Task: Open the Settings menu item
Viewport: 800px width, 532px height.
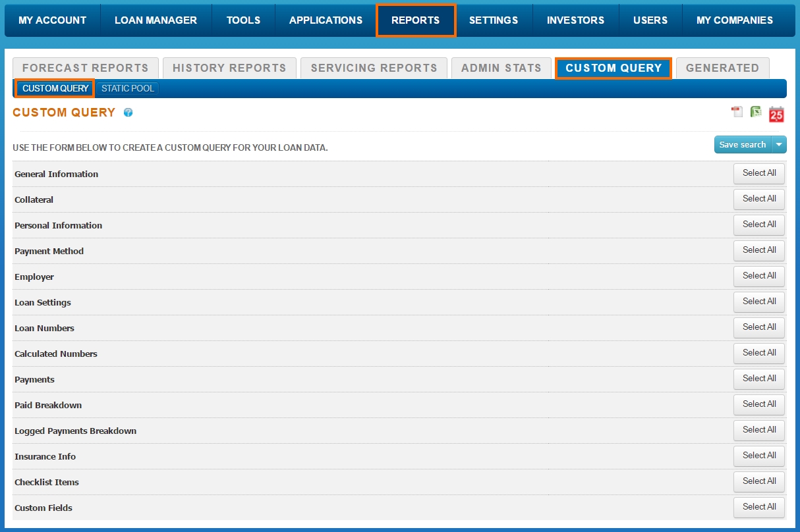Action: click(494, 20)
